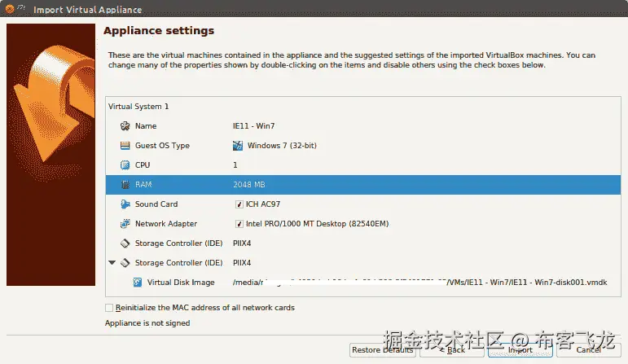Uncheck the Intel PRO/1000 network adapter

point(239,224)
